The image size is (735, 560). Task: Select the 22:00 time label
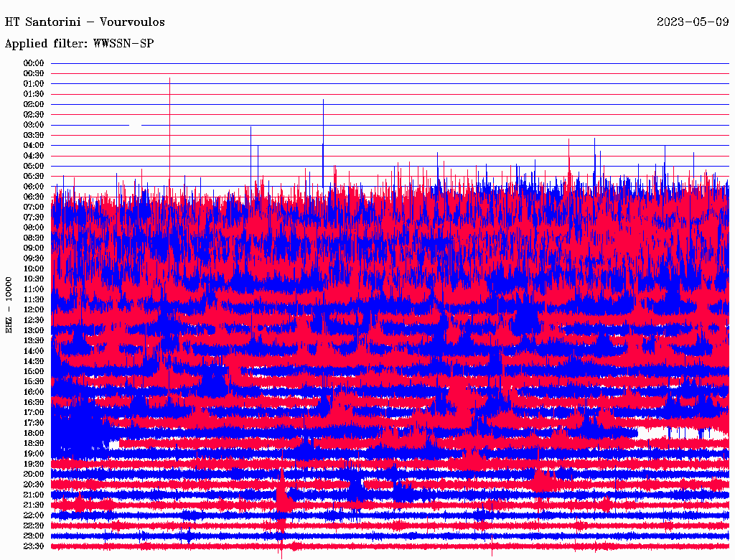[x=34, y=515]
